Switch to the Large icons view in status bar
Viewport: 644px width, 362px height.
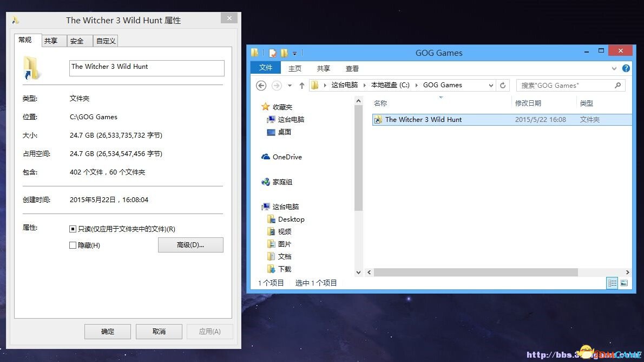point(624,283)
